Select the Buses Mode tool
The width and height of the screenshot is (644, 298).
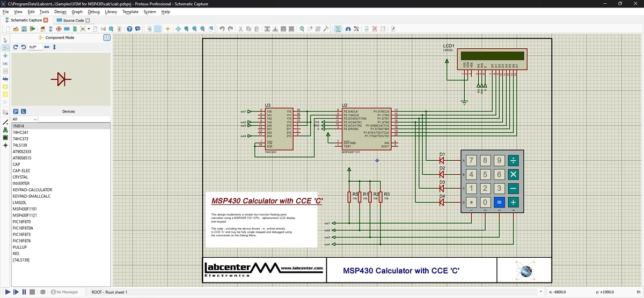point(5,79)
